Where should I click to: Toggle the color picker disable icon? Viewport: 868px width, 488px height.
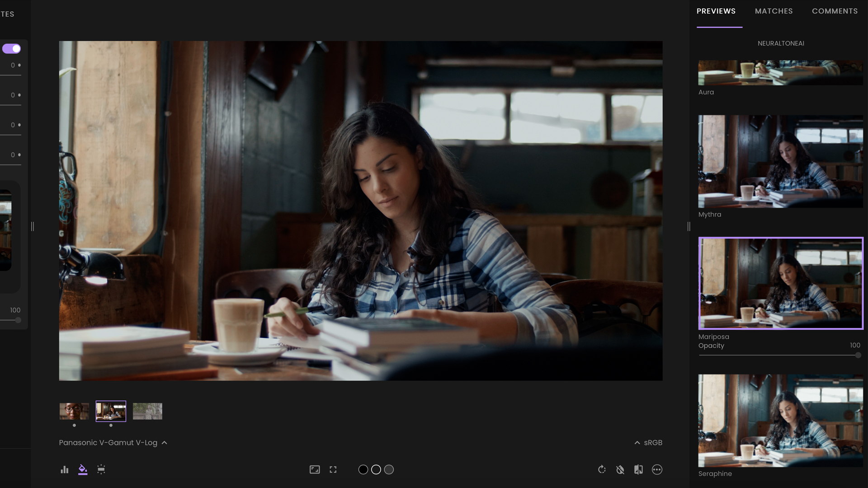(x=620, y=469)
